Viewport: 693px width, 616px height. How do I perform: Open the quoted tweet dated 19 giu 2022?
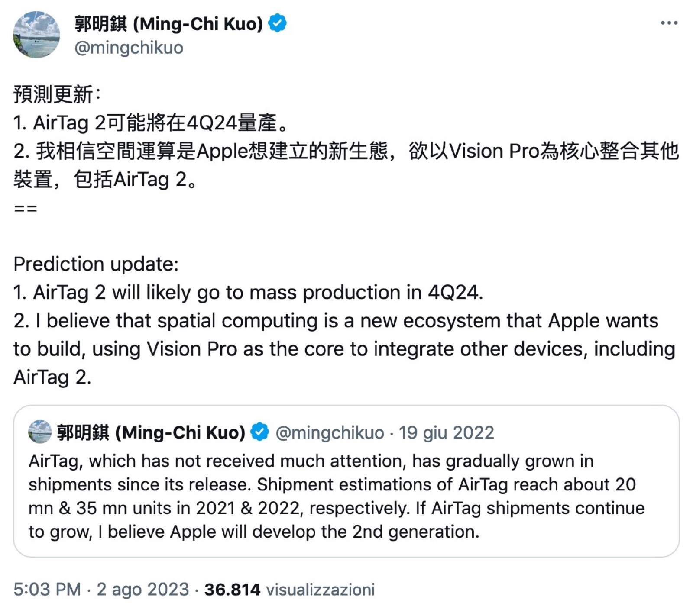tap(446, 433)
